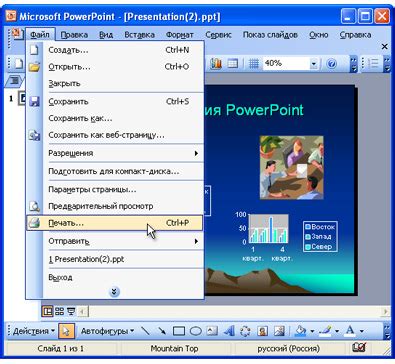Image resolution: width=395 pixels, height=364 pixels.
Task: Expand the Разрешения submenu
Action: coord(196,153)
